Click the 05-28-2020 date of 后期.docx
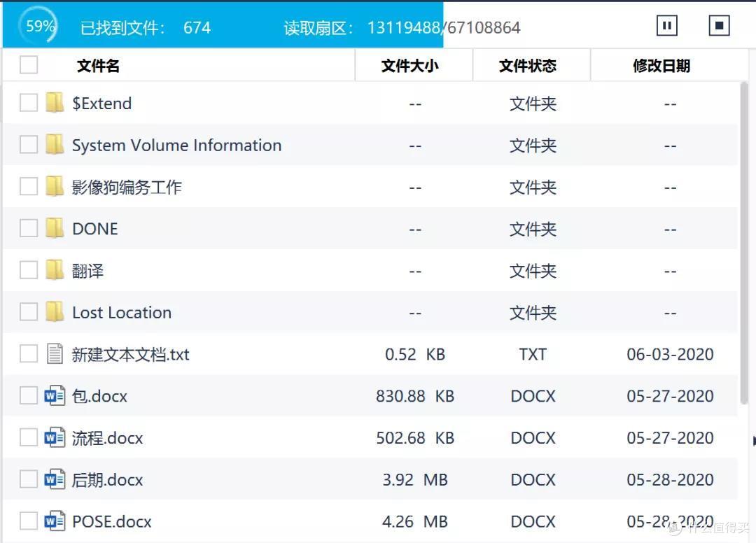Image resolution: width=756 pixels, height=543 pixels. pyautogui.click(x=670, y=480)
